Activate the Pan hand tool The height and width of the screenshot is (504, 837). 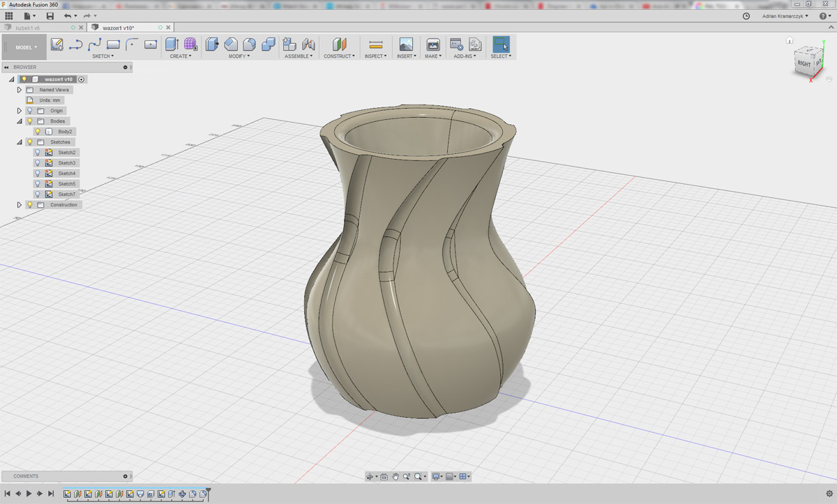pyautogui.click(x=395, y=477)
